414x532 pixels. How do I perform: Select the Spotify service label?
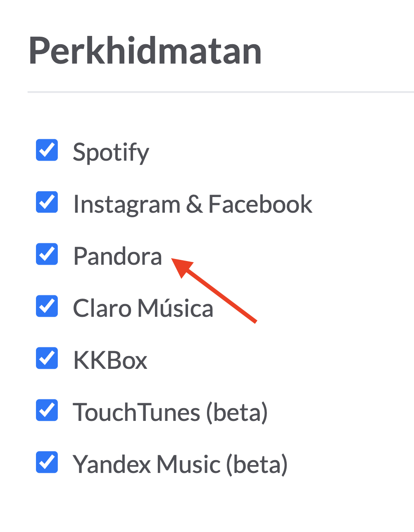(x=111, y=152)
